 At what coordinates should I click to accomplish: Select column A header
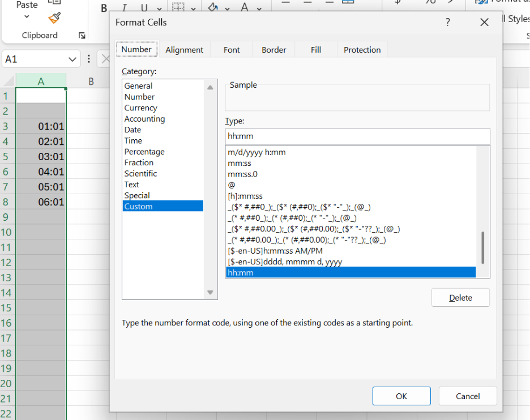coord(41,81)
